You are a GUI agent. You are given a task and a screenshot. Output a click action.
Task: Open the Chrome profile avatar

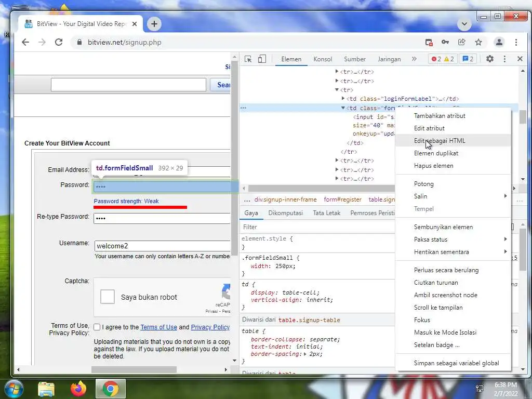pos(499,42)
